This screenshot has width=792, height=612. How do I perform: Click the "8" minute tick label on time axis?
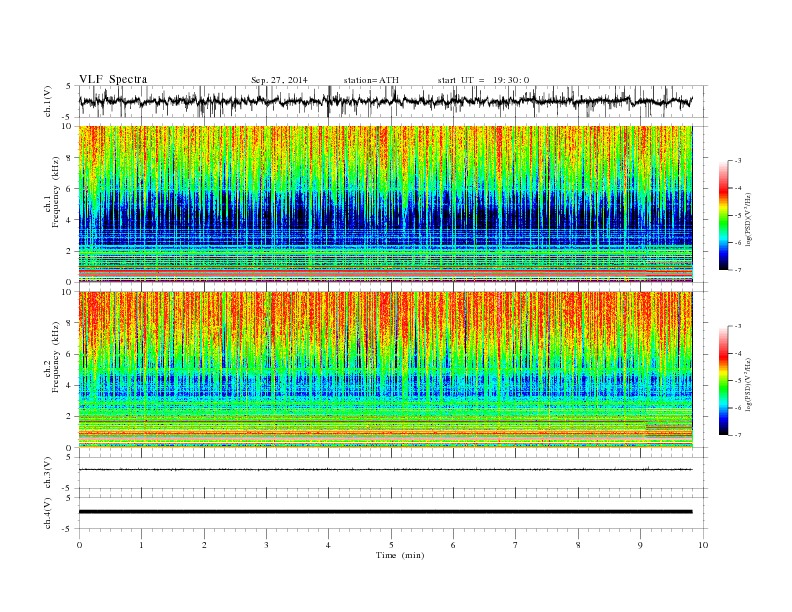click(578, 545)
